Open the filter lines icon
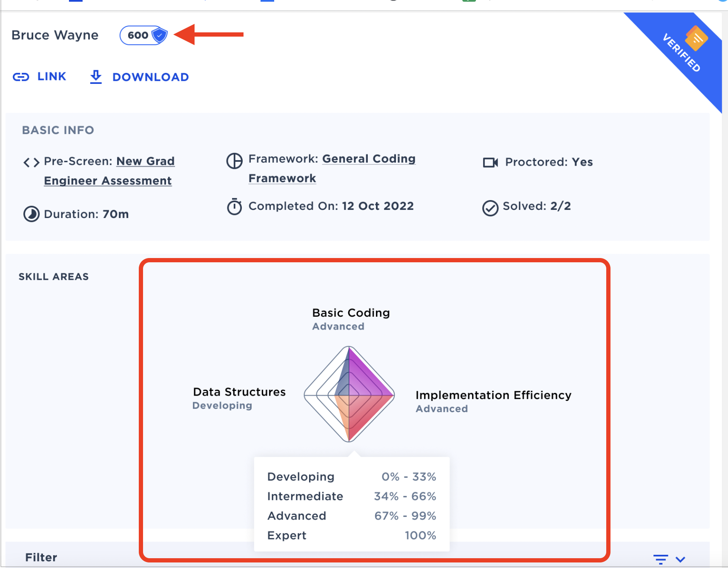728x568 pixels. [x=660, y=559]
